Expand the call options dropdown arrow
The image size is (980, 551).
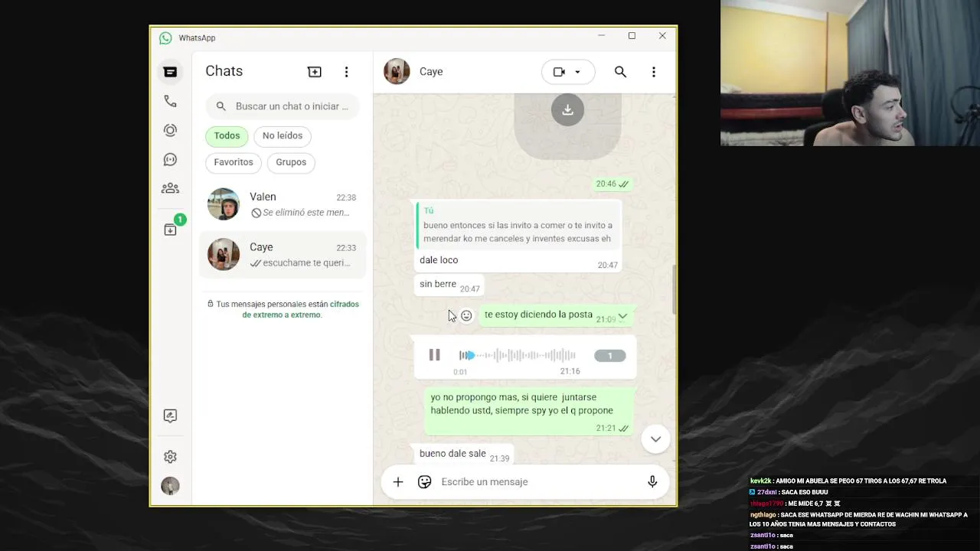pos(578,72)
